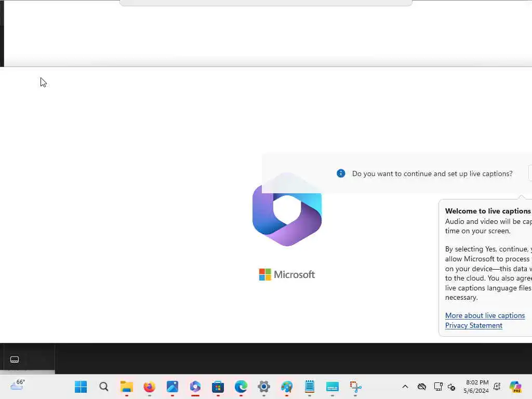Click the Microsoft logo on splash screen
The image size is (532, 399).
tap(287, 274)
